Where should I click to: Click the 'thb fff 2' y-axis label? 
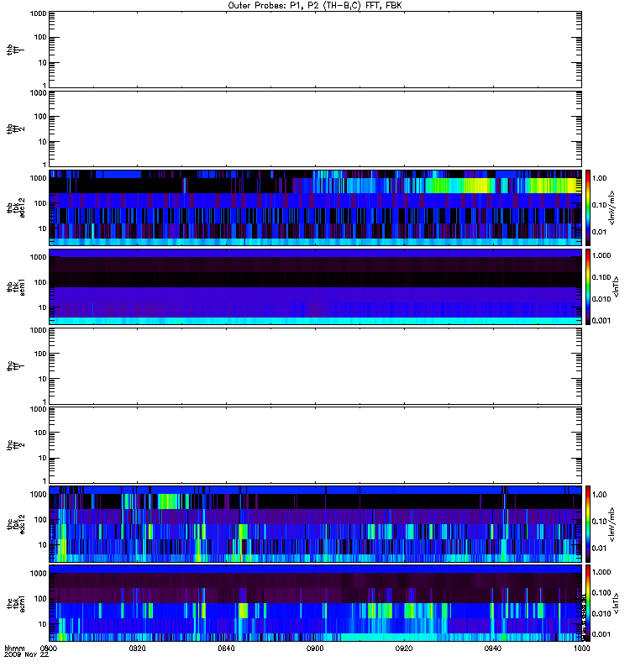(15, 129)
